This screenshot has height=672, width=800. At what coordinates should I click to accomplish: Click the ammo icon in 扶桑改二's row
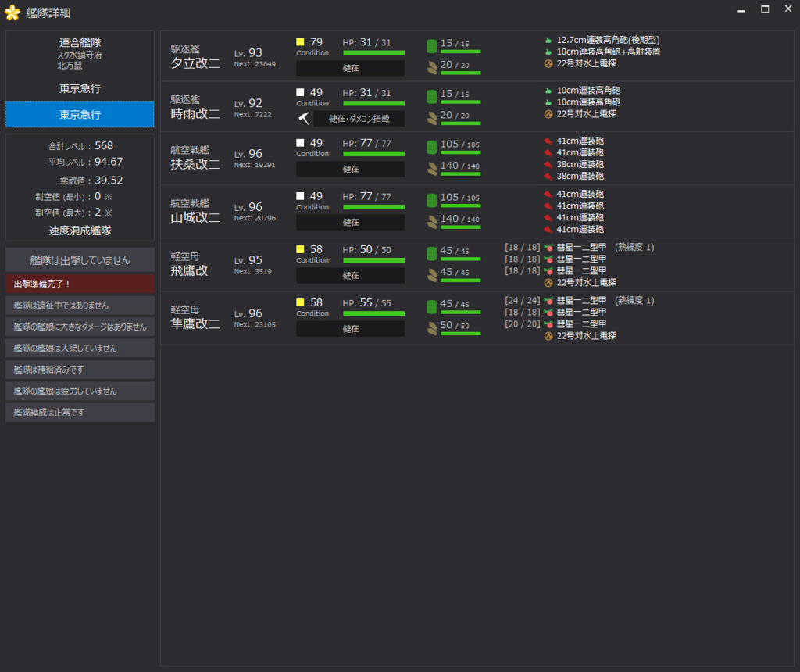tap(432, 168)
